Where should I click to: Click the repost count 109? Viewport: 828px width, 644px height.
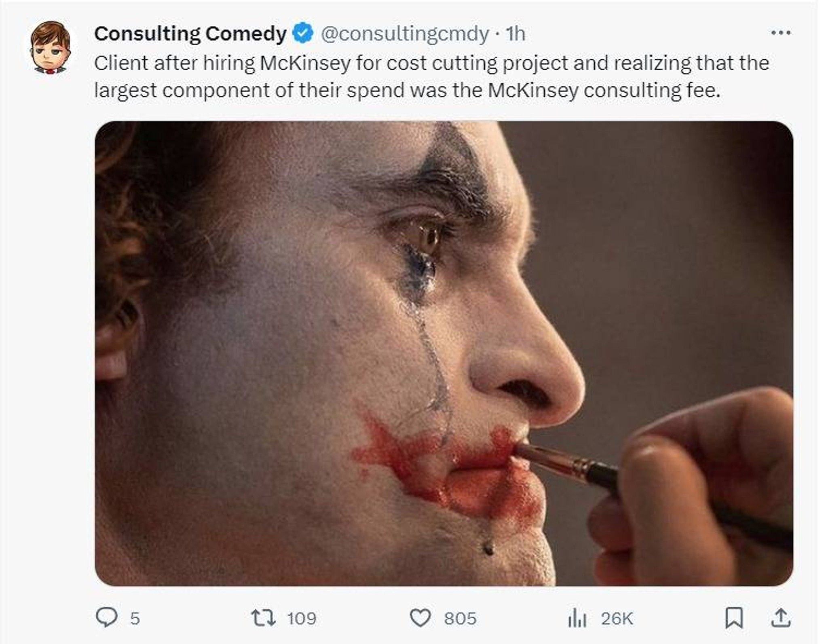pyautogui.click(x=302, y=619)
